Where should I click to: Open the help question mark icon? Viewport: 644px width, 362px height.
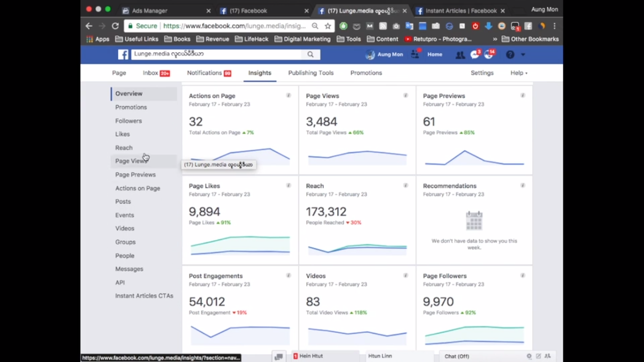pyautogui.click(x=510, y=55)
